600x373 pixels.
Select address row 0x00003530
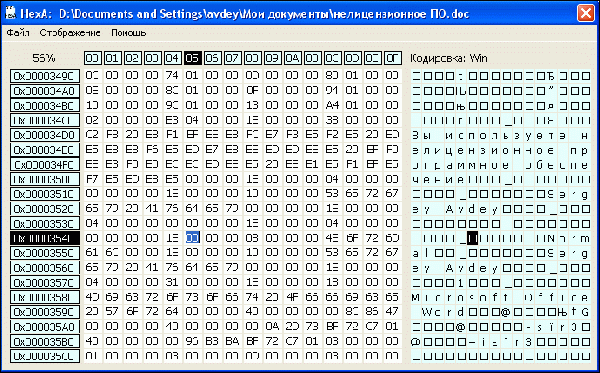click(45, 223)
